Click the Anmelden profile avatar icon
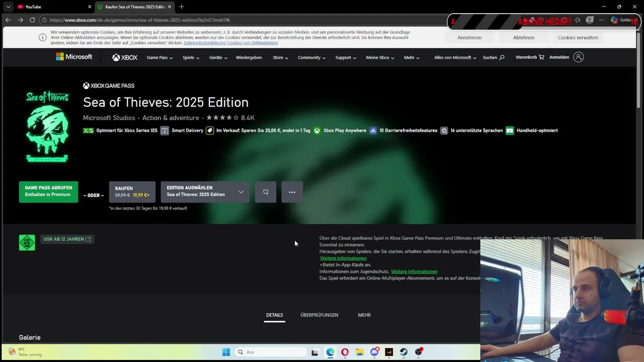The width and height of the screenshot is (644, 362). 579,57
